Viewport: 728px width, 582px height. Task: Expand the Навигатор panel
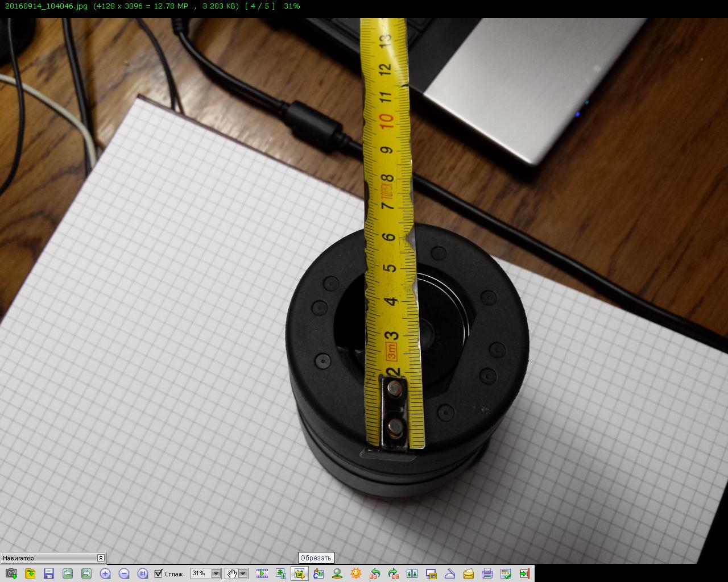click(x=101, y=558)
